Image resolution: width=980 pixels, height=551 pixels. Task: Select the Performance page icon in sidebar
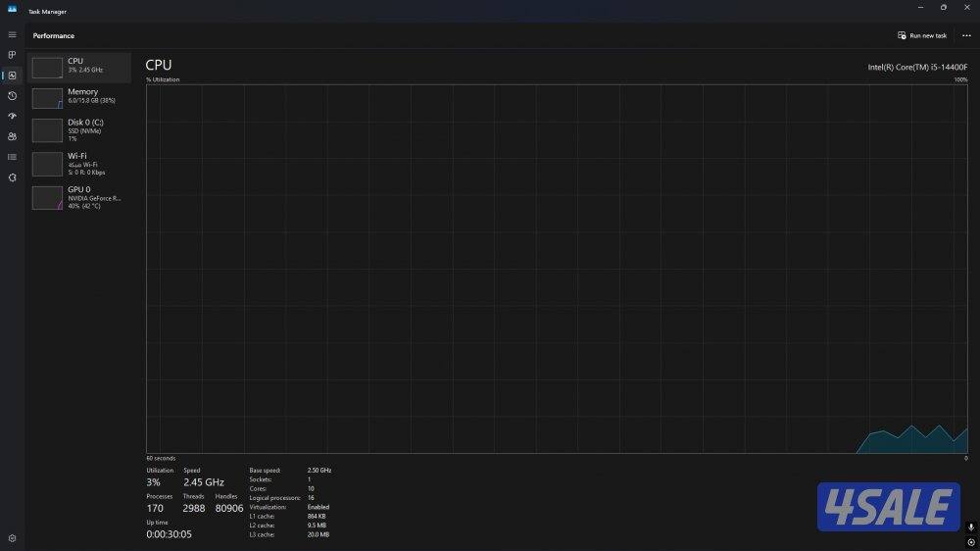[12, 75]
